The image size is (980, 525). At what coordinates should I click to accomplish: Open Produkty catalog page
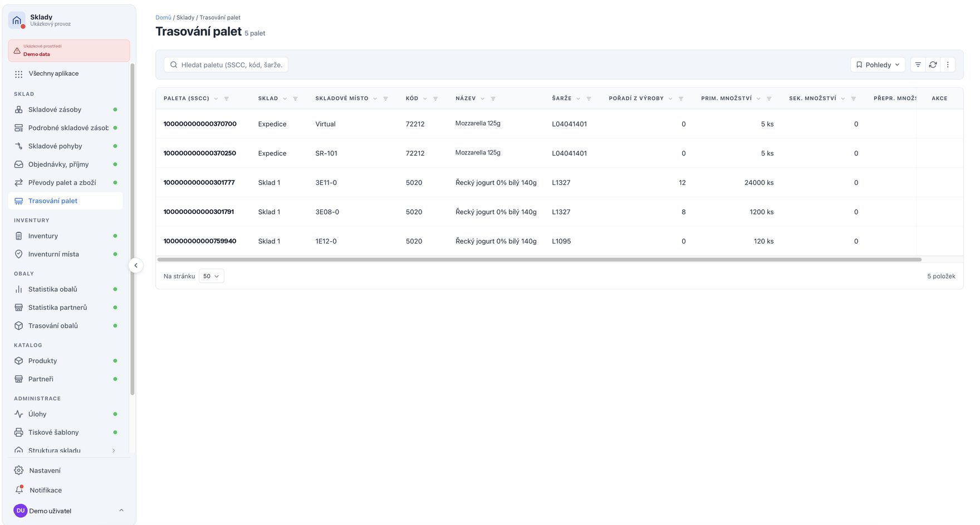(66, 361)
